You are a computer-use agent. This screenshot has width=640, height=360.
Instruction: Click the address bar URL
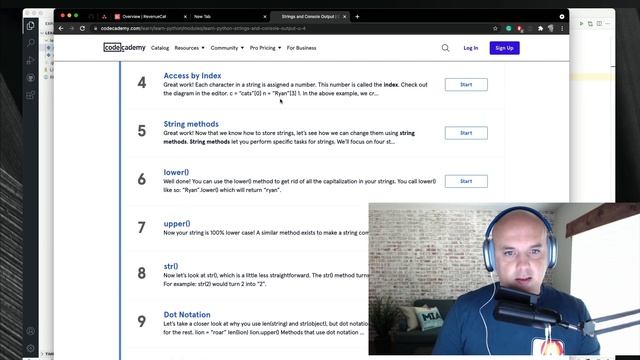tap(203, 29)
